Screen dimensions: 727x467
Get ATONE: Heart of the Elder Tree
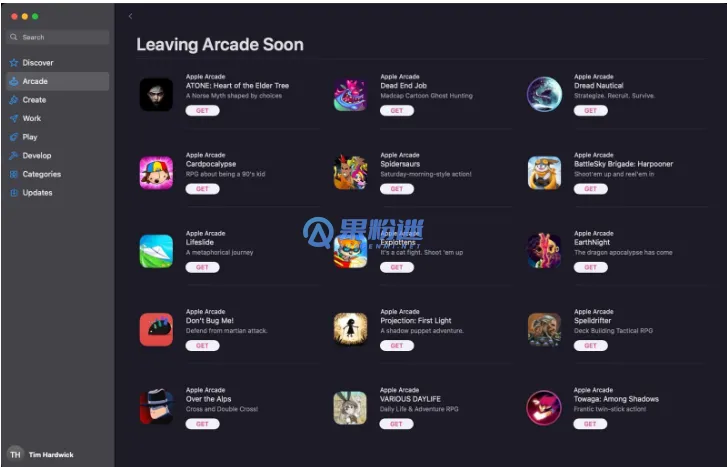click(202, 110)
